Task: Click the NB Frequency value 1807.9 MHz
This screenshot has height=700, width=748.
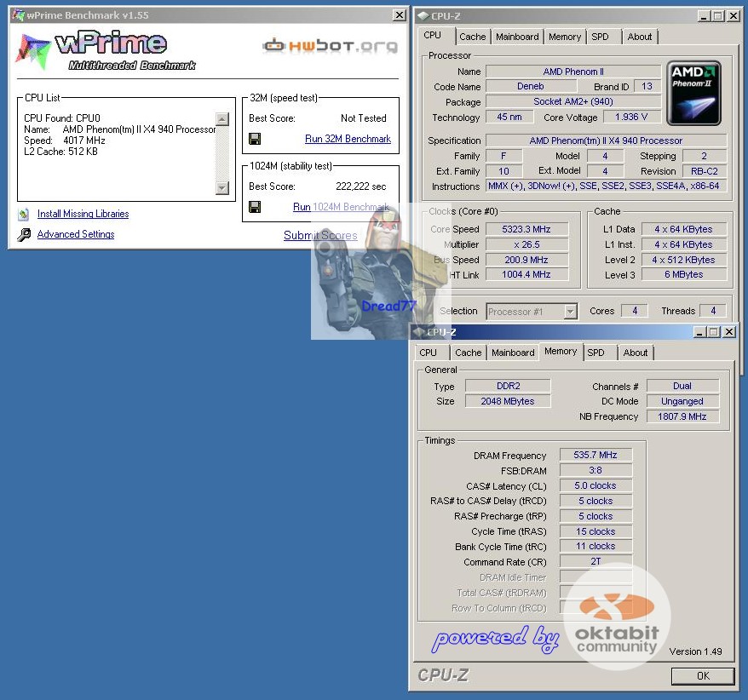Action: 682,416
